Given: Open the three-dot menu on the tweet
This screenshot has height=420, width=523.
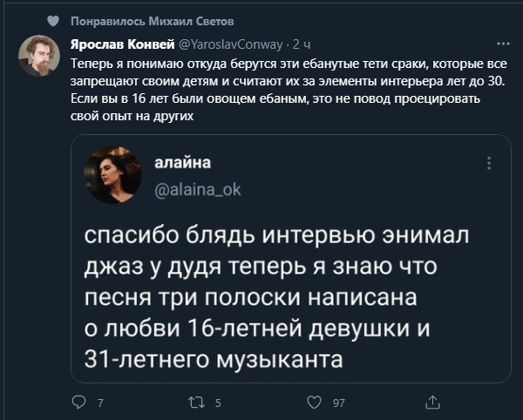Looking at the screenshot, I should [x=503, y=43].
